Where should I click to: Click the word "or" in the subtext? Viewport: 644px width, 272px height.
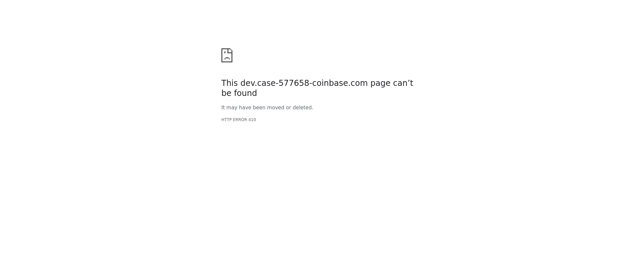(x=288, y=108)
